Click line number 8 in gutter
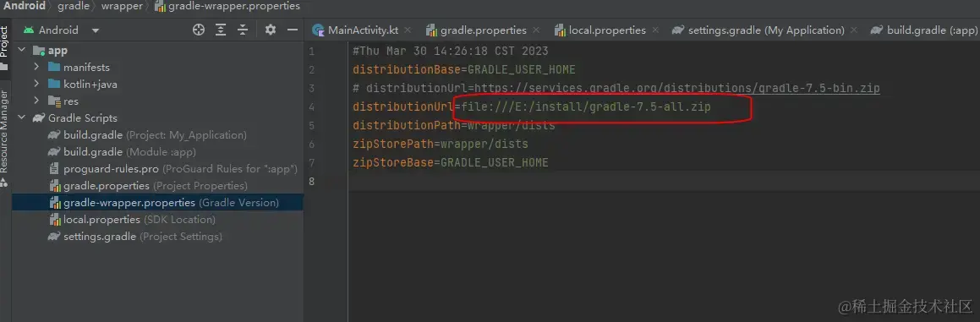The width and height of the screenshot is (980, 322). pyautogui.click(x=312, y=182)
